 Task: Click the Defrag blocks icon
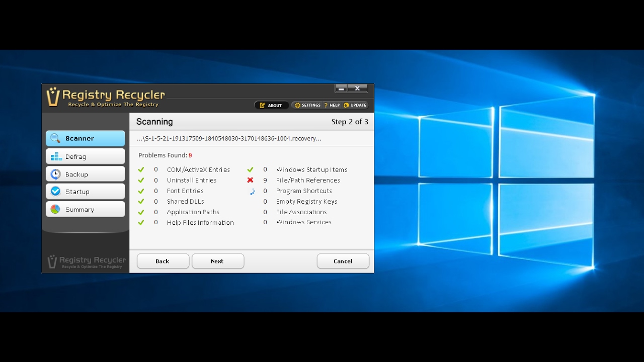56,156
